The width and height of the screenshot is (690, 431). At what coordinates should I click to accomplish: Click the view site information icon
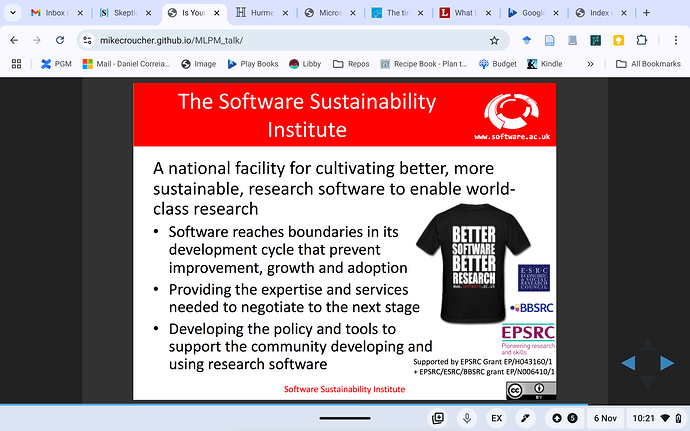point(88,41)
